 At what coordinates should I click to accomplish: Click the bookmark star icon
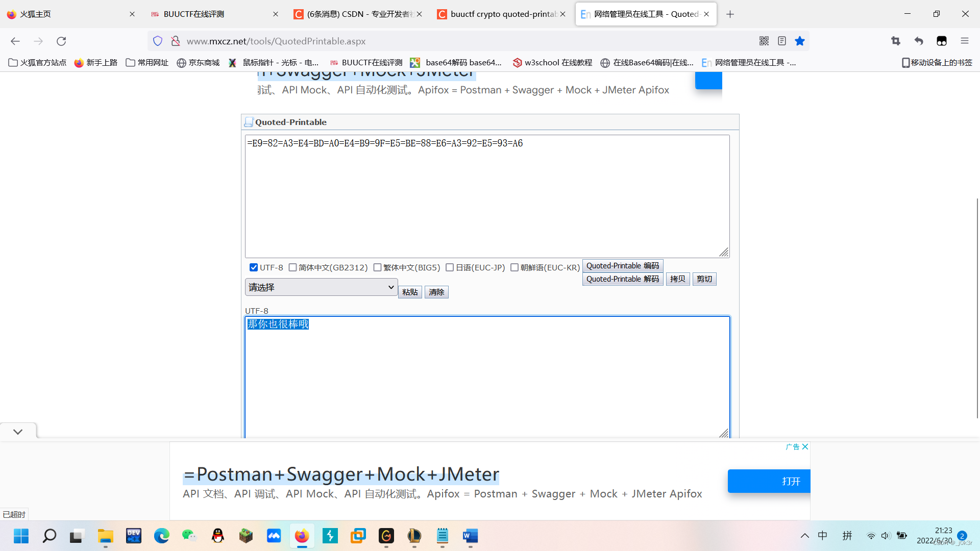(x=800, y=41)
